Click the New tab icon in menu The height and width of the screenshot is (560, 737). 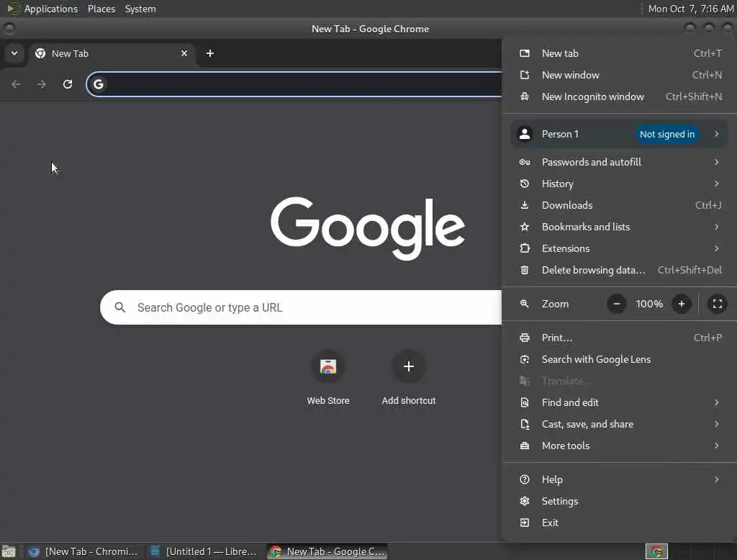click(x=525, y=53)
